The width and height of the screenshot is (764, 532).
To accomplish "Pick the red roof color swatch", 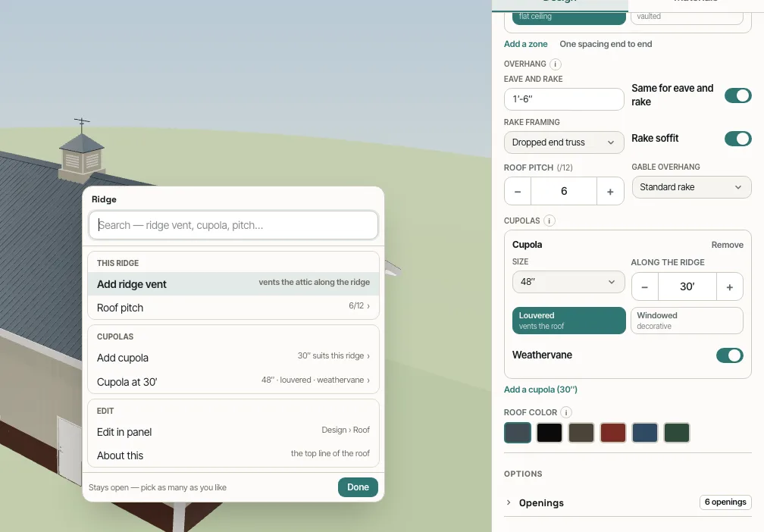I will pos(613,433).
